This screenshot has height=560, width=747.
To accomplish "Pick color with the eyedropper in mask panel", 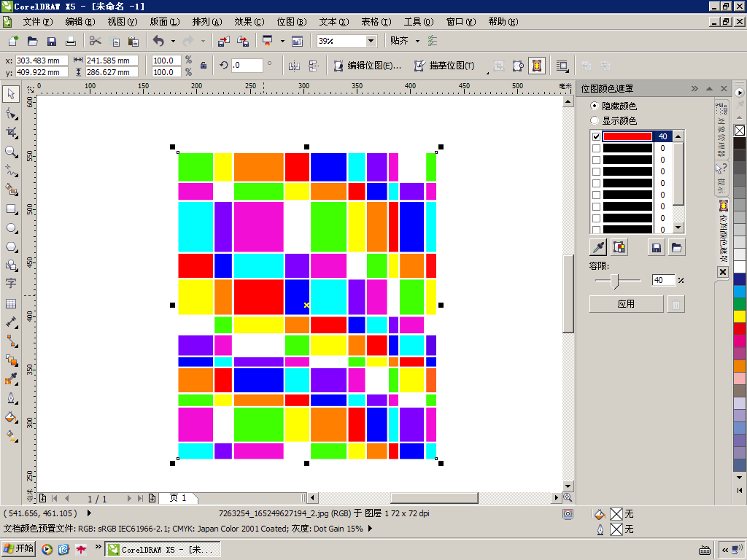I will coord(598,247).
